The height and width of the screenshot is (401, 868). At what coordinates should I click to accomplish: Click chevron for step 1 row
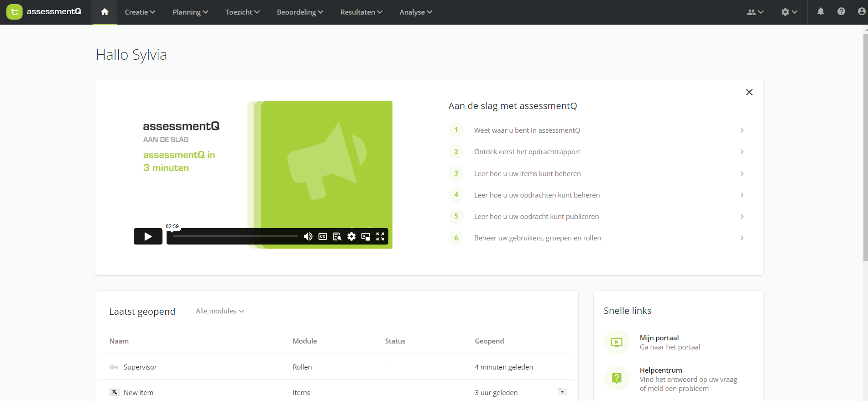point(742,130)
